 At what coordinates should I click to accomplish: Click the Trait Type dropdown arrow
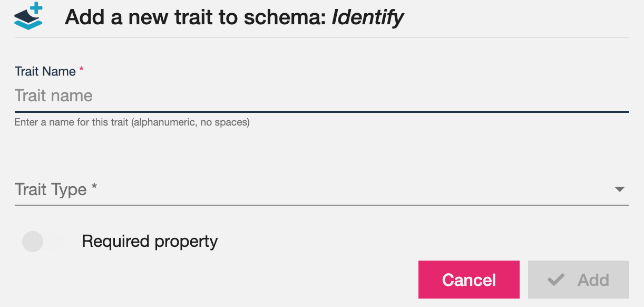[x=620, y=189]
